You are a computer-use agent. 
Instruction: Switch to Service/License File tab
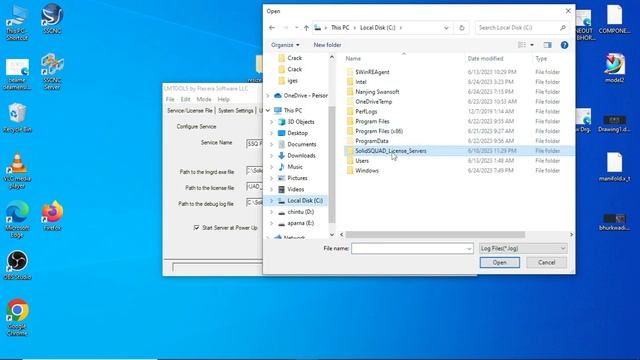coord(190,111)
